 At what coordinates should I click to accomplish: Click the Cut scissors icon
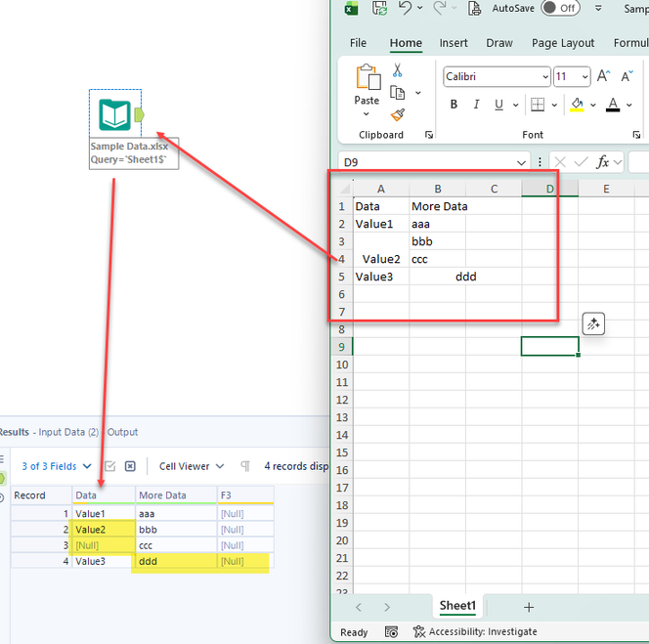[x=398, y=70]
